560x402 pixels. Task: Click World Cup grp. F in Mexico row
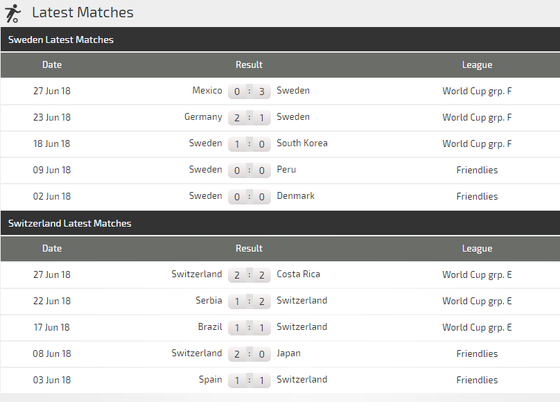[x=477, y=91]
